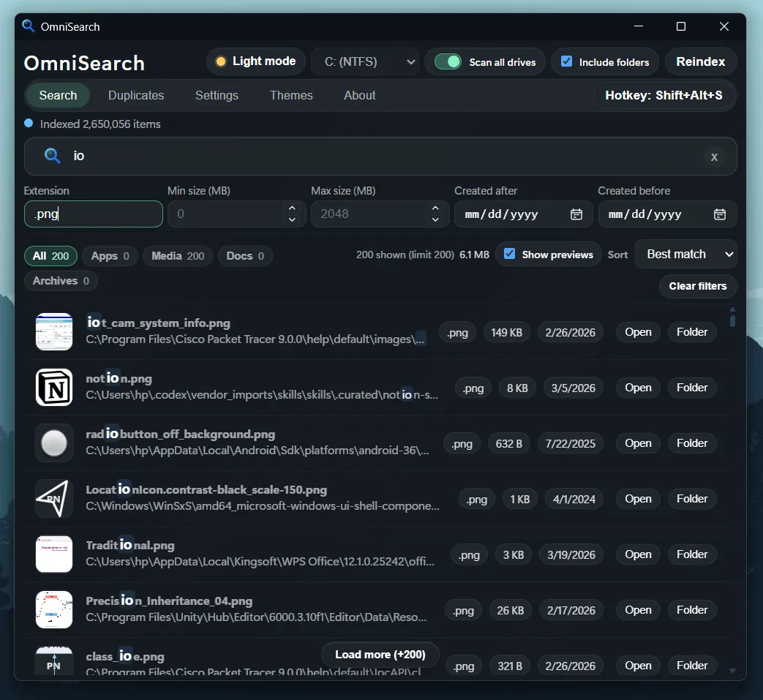Click class_ioe.png preview thumbnail
Viewport: 763px width, 700px height.
[x=54, y=661]
